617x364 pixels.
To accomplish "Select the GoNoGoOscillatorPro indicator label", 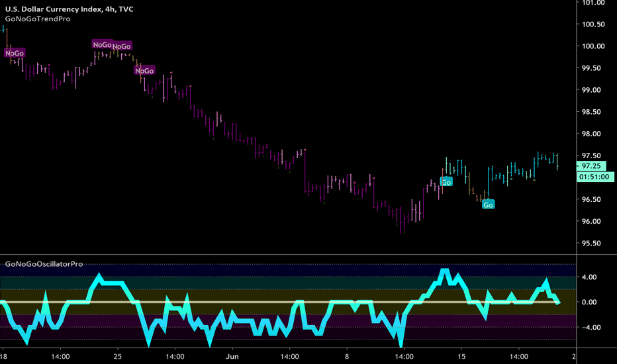I will 44,264.
